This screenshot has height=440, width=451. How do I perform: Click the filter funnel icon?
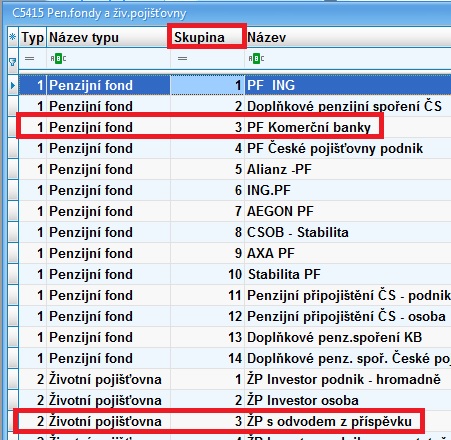tap(13, 62)
